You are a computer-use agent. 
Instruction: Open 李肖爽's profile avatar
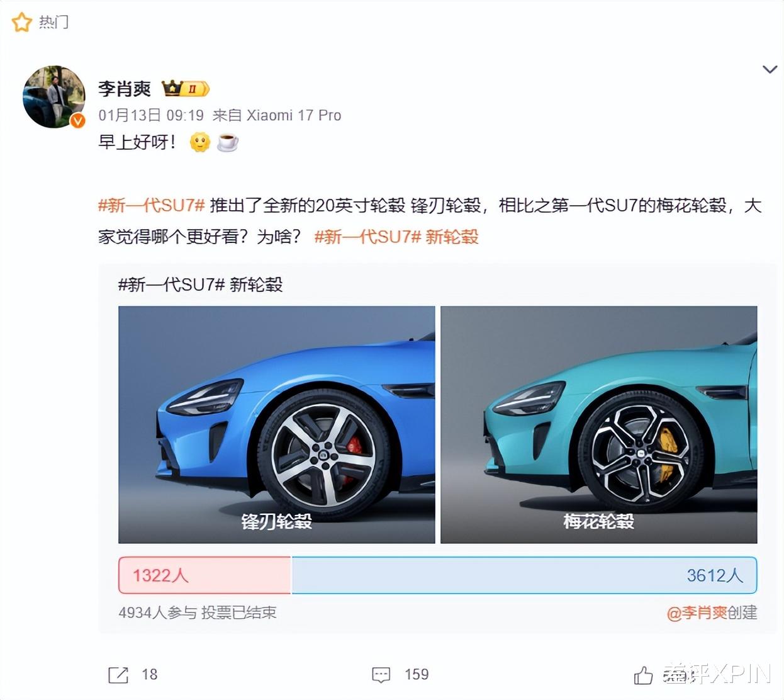click(54, 97)
